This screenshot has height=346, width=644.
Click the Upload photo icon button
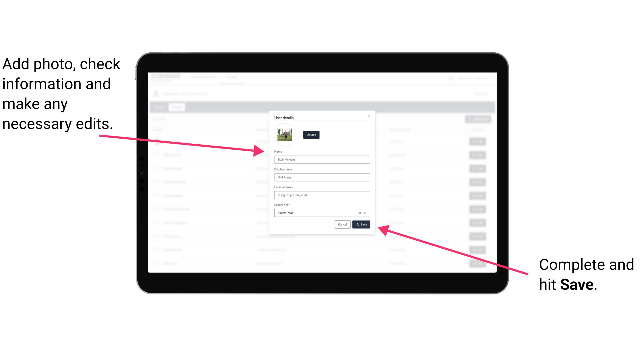coord(311,135)
